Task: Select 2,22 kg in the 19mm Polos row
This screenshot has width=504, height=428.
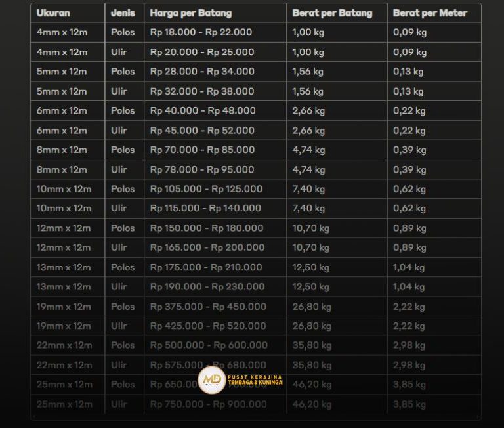Action: pyautogui.click(x=409, y=307)
